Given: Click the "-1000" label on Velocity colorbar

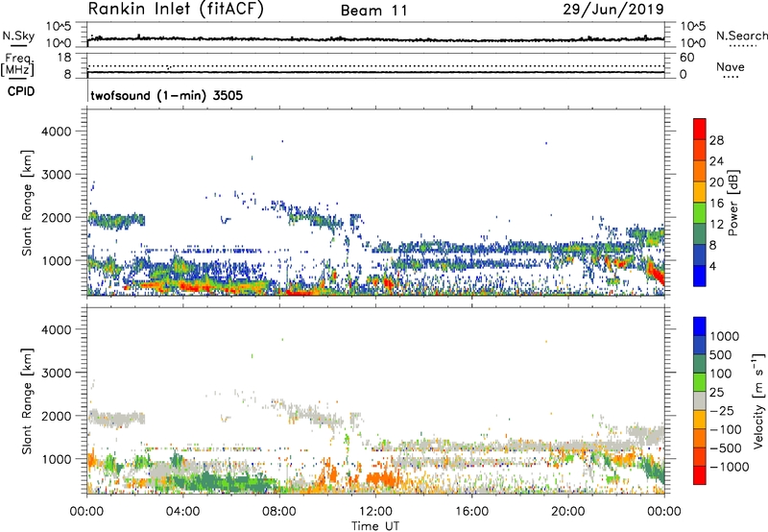Looking at the screenshot, I should pos(730,467).
